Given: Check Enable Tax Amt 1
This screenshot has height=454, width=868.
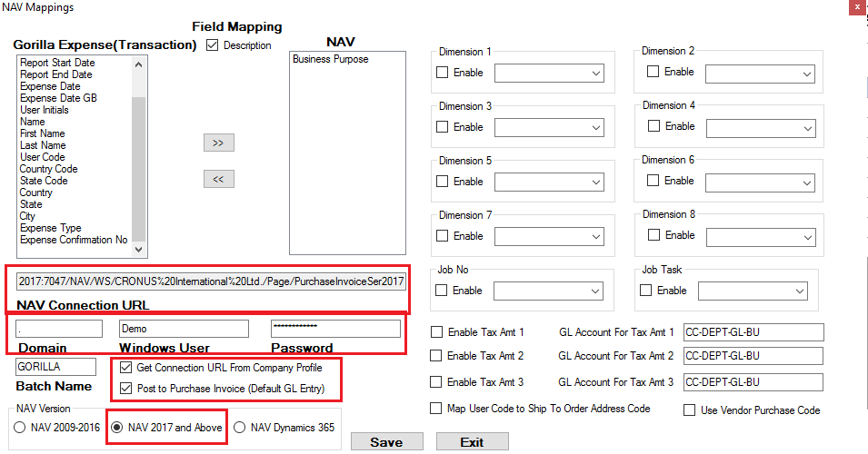Looking at the screenshot, I should pyautogui.click(x=437, y=331).
